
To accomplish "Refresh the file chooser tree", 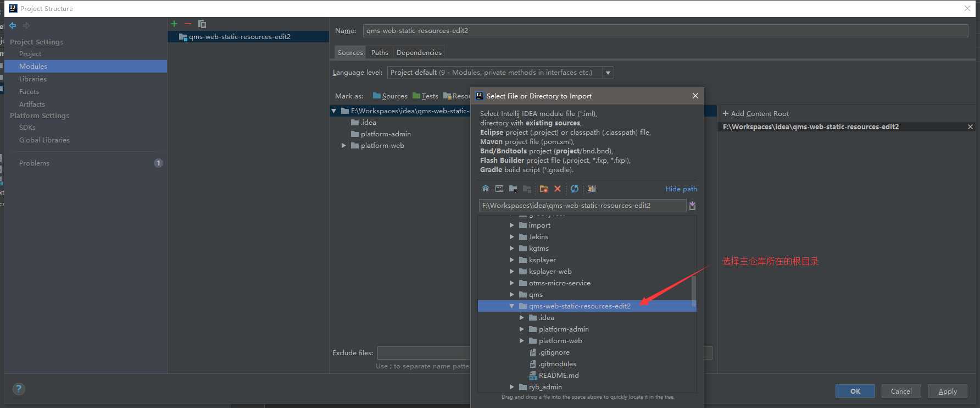I will coord(575,189).
